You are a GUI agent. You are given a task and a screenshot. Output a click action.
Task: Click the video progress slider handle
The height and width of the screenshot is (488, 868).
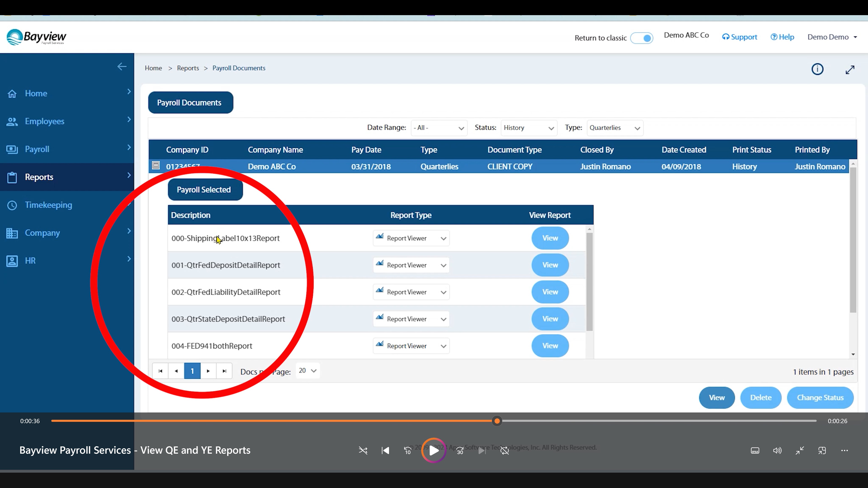coord(497,421)
